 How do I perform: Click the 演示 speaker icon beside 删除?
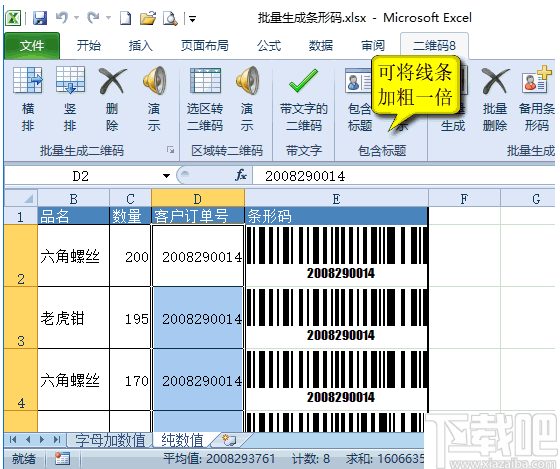point(154,80)
